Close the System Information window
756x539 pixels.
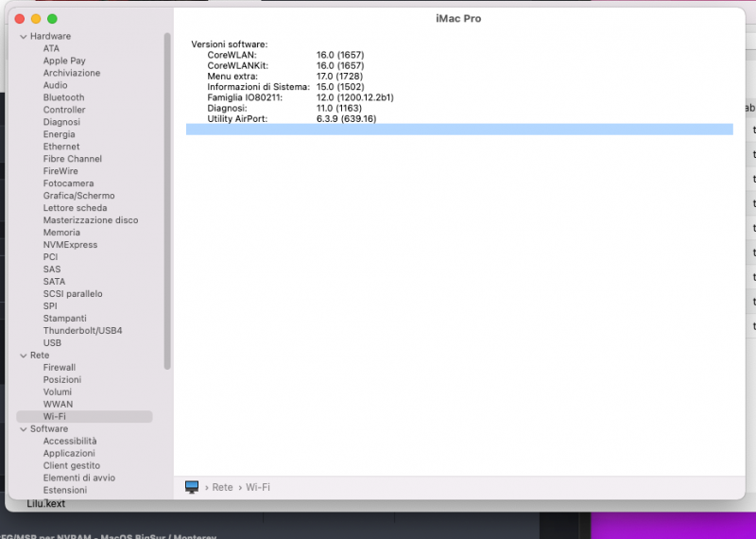click(20, 19)
